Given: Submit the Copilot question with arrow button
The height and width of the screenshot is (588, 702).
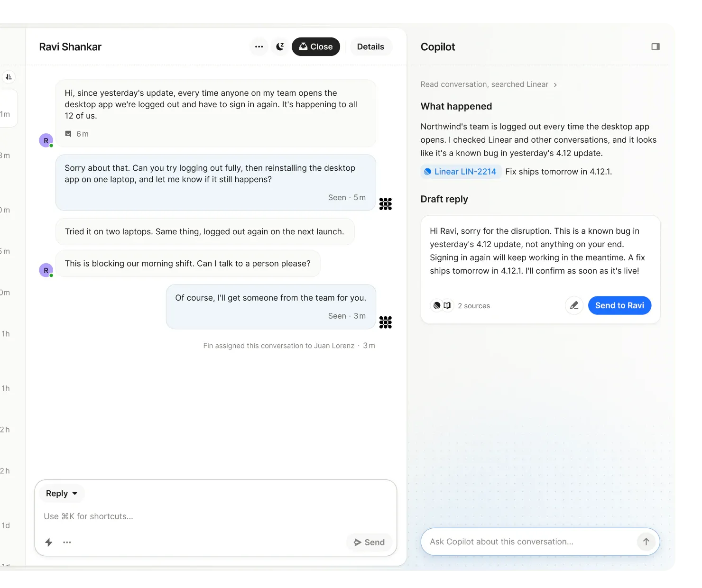Looking at the screenshot, I should tap(646, 542).
